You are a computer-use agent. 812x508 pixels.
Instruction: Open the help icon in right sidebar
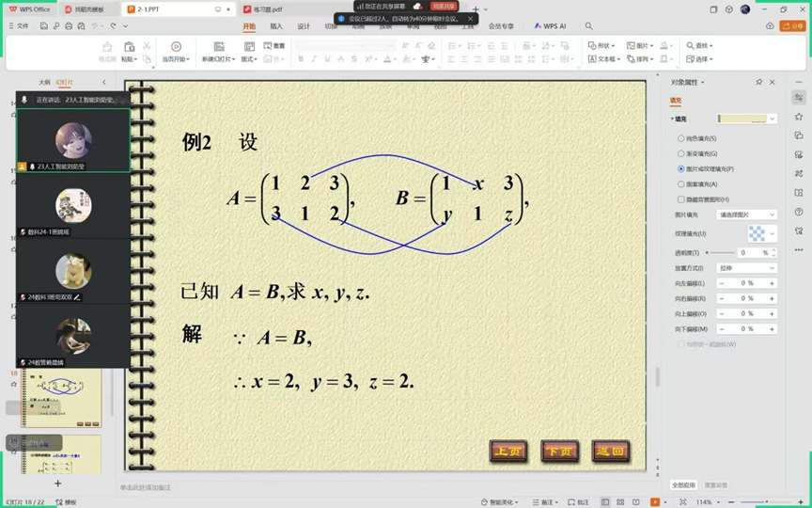tap(799, 214)
